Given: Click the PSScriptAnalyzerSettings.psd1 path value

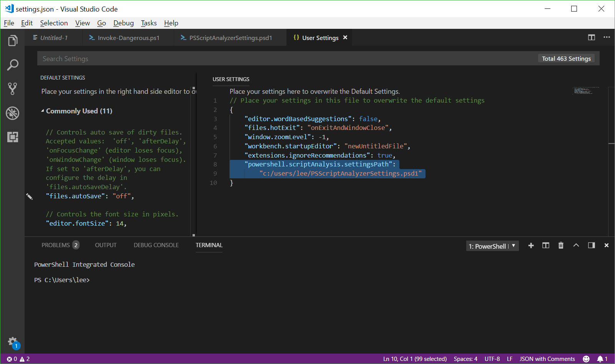Looking at the screenshot, I should (x=341, y=173).
